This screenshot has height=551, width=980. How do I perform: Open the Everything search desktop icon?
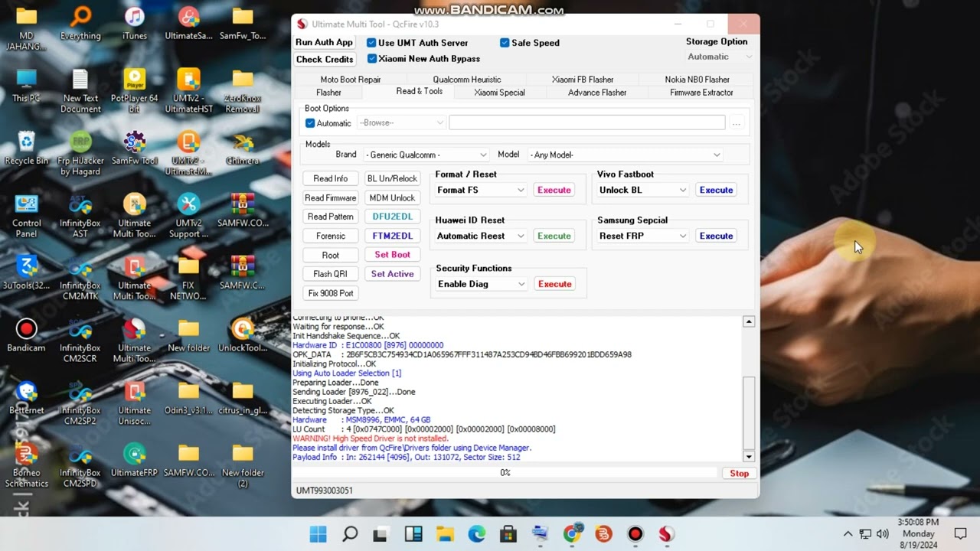(80, 24)
